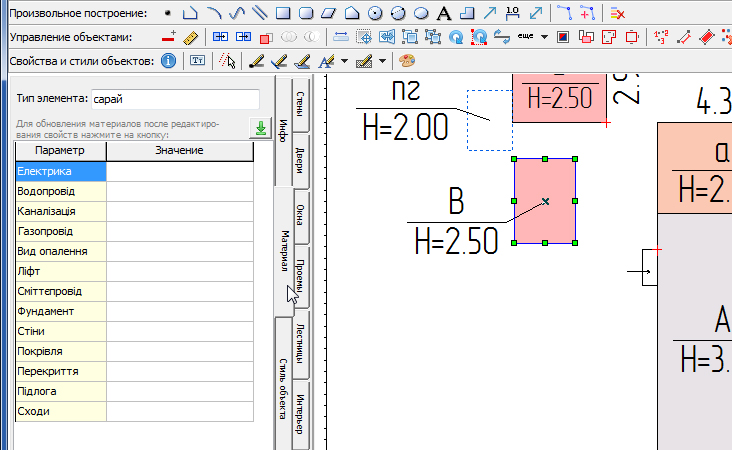This screenshot has height=450, width=732.
Task: Click the green update materials button
Action: pyautogui.click(x=260, y=128)
